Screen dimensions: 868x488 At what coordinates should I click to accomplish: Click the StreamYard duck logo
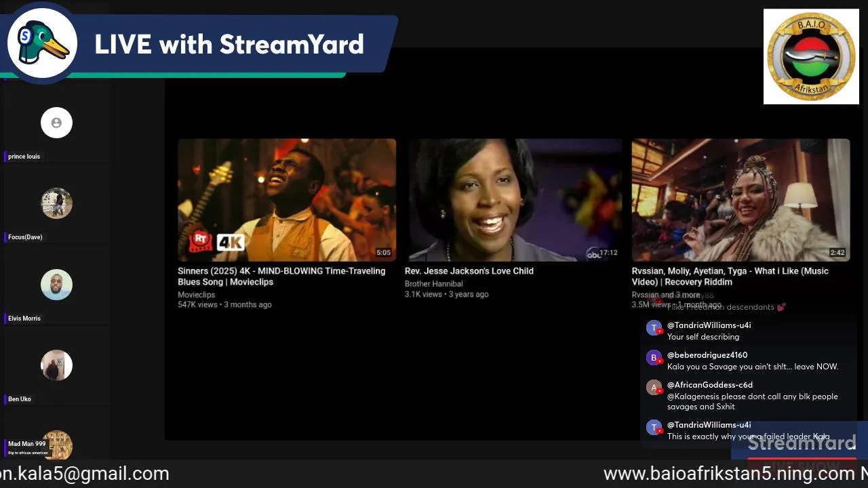[x=42, y=42]
